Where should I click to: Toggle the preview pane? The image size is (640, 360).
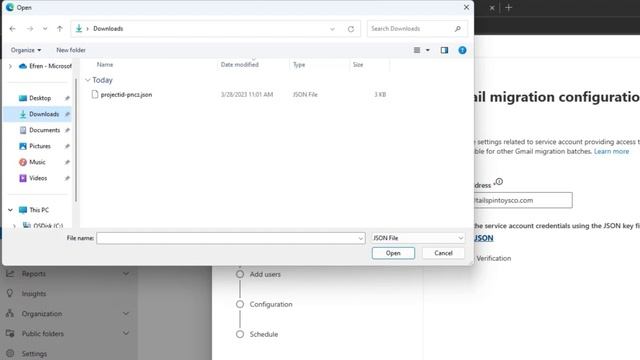click(x=444, y=50)
